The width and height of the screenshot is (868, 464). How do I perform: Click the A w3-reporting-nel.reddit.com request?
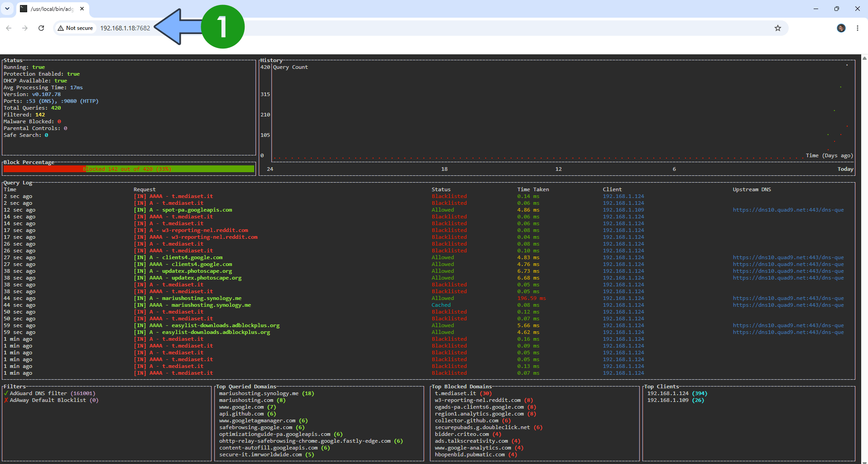[191, 230]
